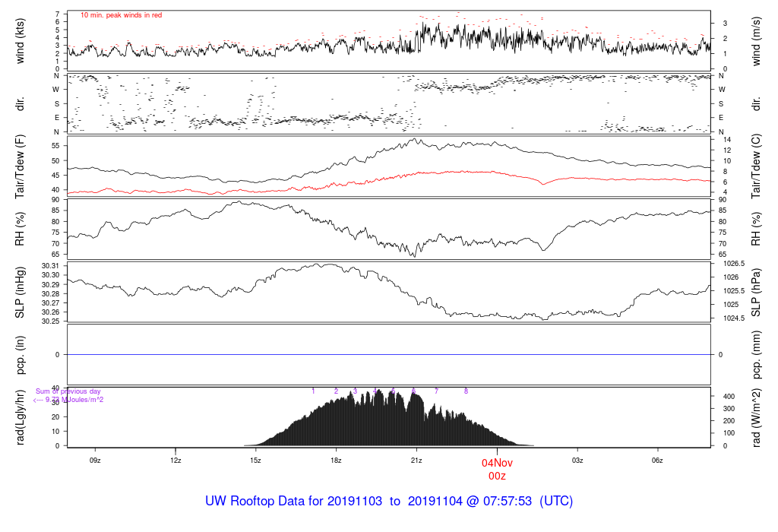The height and width of the screenshot is (532, 778).
Task: Click the '30.31' pressure tick value
Action: coord(50,266)
